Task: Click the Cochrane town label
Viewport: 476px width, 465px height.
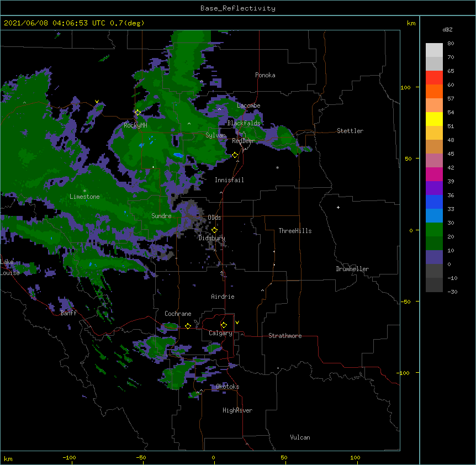Action: point(178,314)
